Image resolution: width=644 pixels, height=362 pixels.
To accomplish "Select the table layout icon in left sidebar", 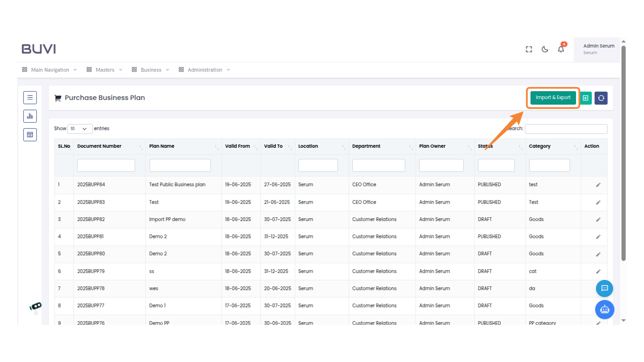I will (x=30, y=134).
